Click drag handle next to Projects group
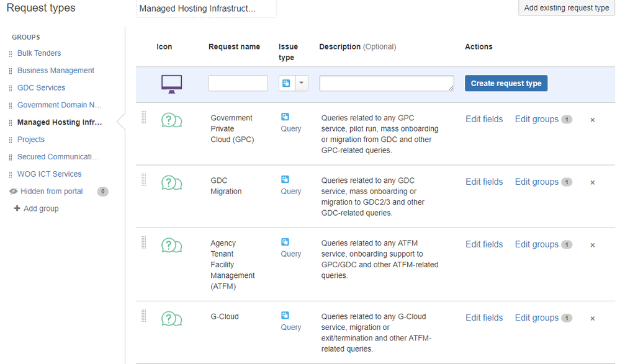This screenshot has height=364, width=620. [x=11, y=140]
